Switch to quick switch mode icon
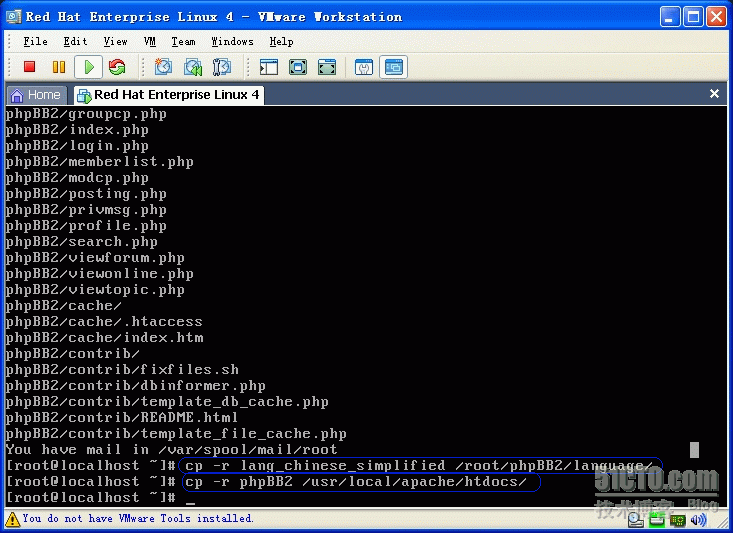Image resolution: width=733 pixels, height=533 pixels. (327, 67)
